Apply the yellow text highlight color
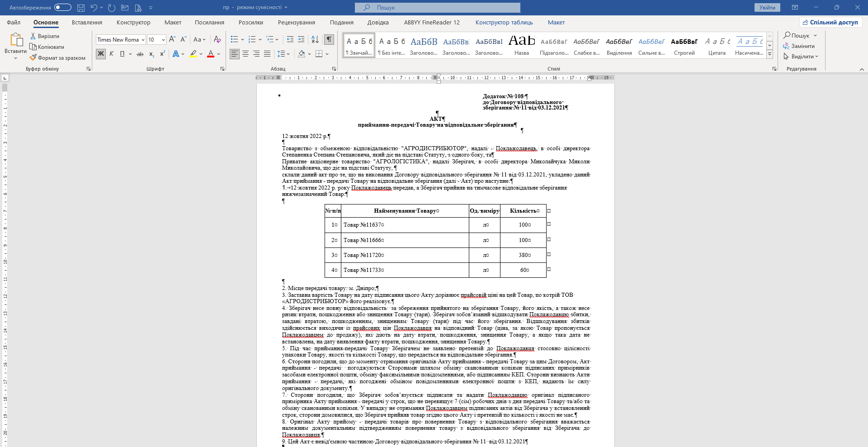The width and height of the screenshot is (868, 447). coord(193,54)
